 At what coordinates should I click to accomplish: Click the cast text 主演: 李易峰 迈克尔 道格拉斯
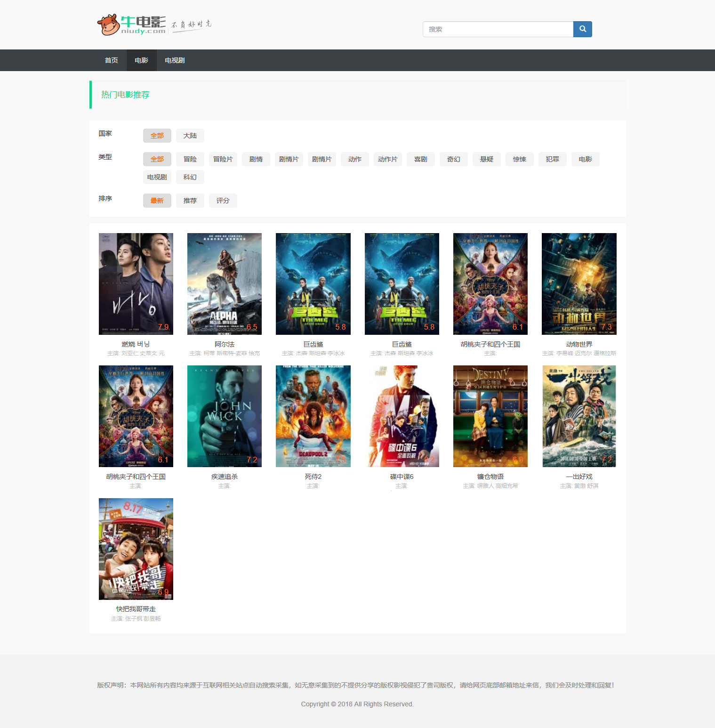(x=579, y=353)
